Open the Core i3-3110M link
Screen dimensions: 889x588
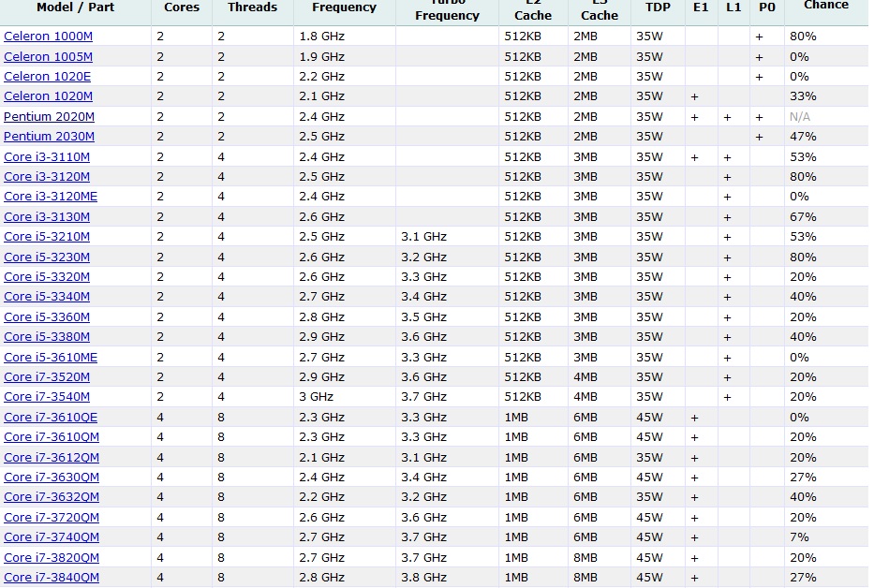[47, 157]
